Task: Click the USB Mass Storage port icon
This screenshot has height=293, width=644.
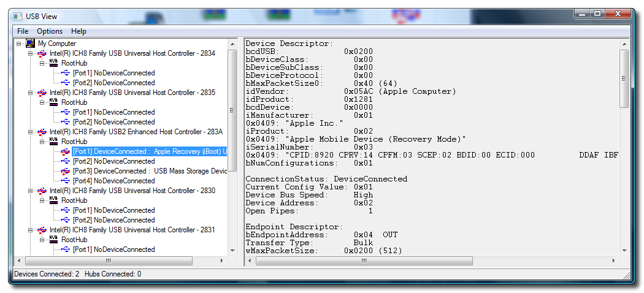Action: coord(66,171)
